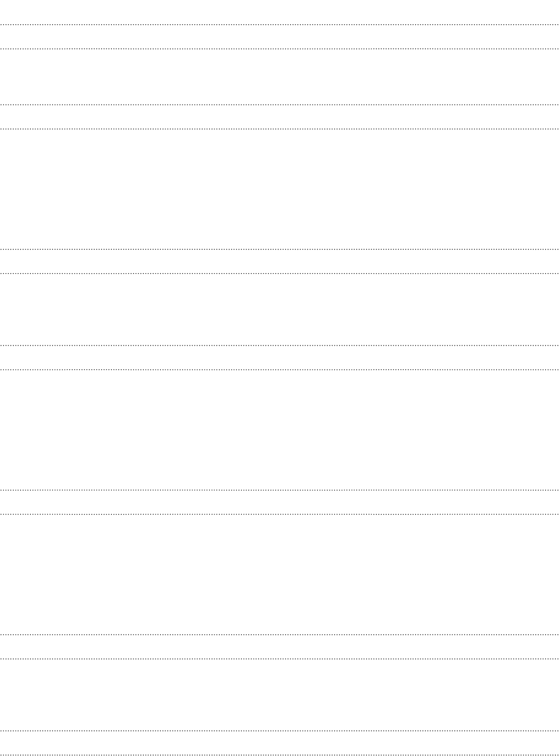
Task: Click inside the fifth narrow dotted-line band
Action: (279, 502)
